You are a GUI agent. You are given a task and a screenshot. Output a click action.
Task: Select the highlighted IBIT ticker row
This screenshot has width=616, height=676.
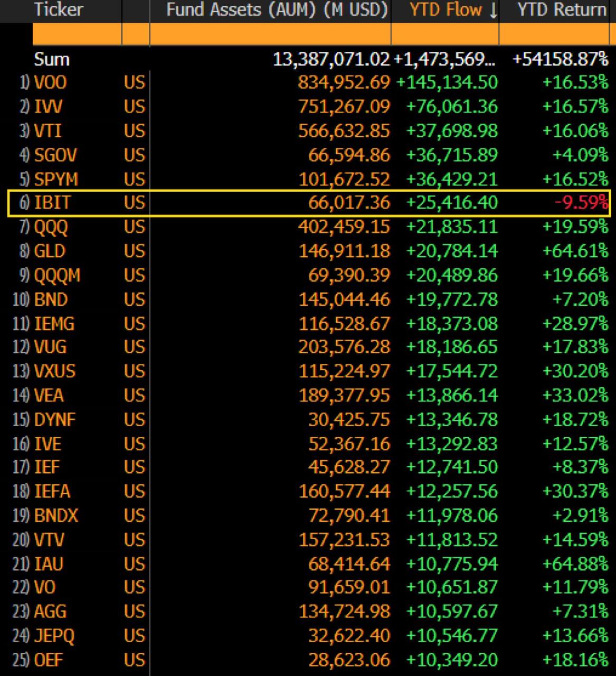click(x=52, y=203)
